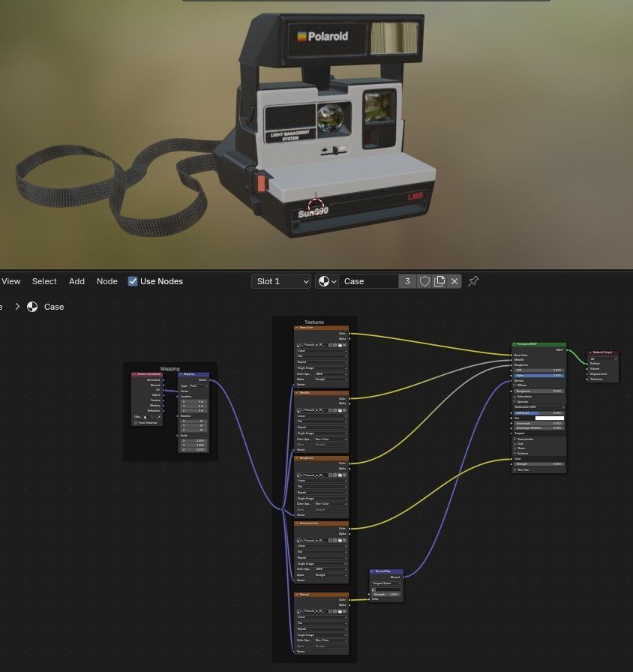Open the View menu in node editor
633x672 pixels.
pyautogui.click(x=10, y=281)
